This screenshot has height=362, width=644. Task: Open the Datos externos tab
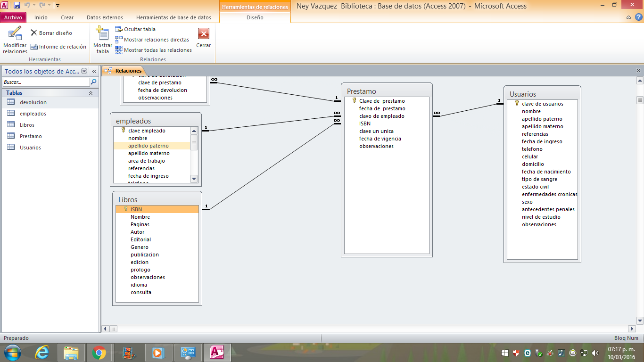(105, 17)
